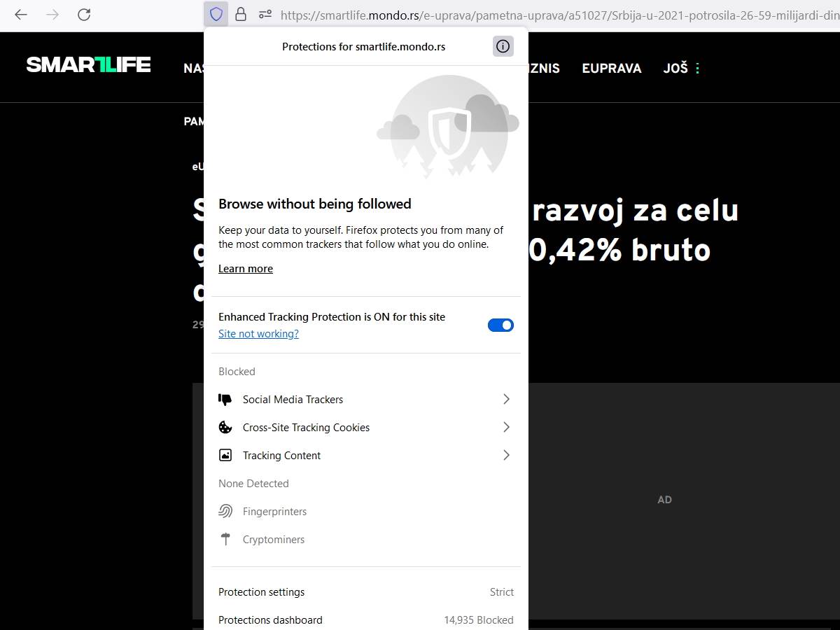Click inside the URL address bar

coord(490,14)
